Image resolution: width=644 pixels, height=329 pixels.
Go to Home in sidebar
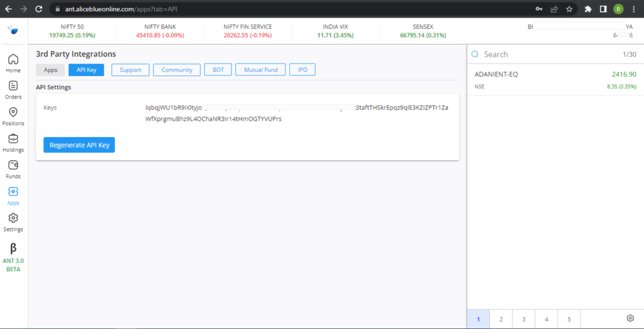[x=13, y=64]
